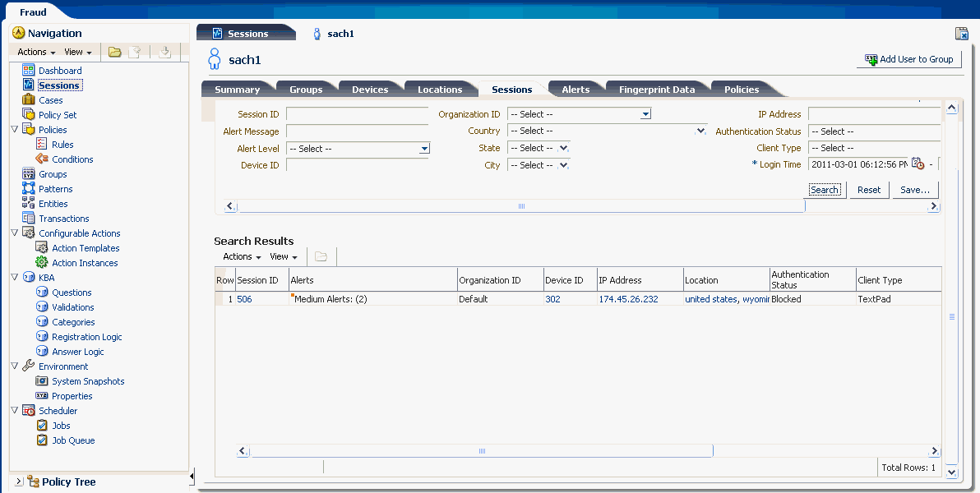
Task: Switch to the Policies tab
Action: (x=742, y=90)
